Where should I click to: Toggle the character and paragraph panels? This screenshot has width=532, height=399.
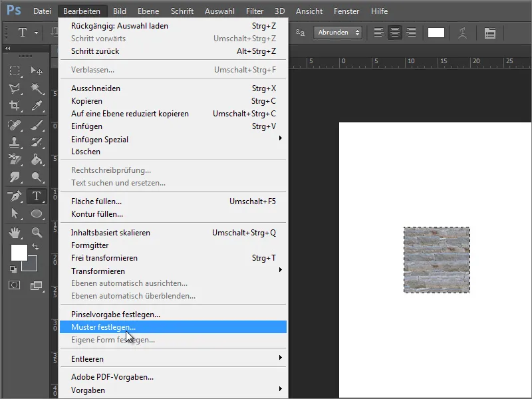490,33
